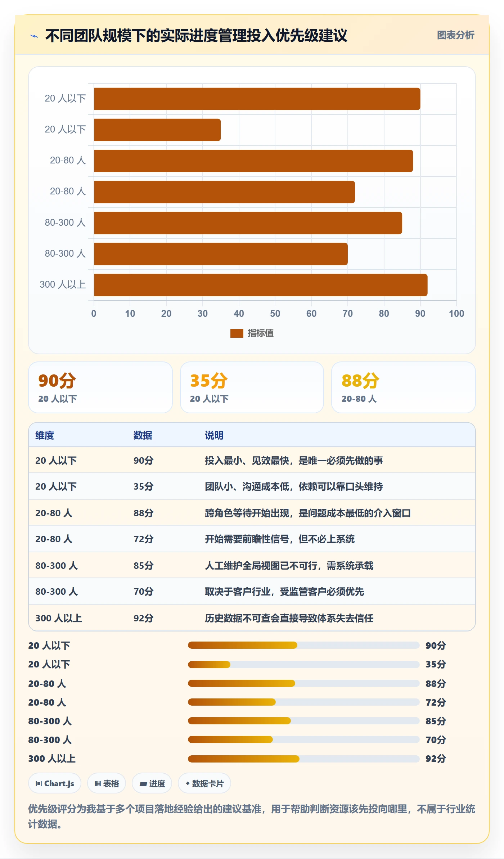Click the x-axis tick label 50

[275, 314]
